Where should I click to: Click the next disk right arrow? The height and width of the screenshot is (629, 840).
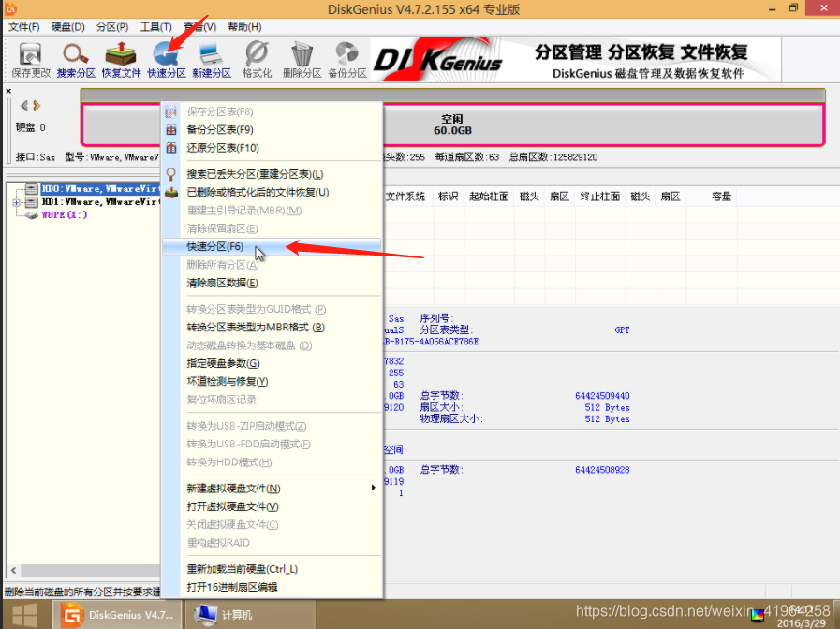coord(37,106)
